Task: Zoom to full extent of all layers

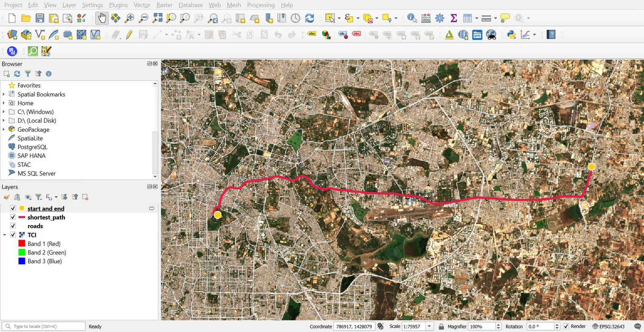Action: (x=157, y=18)
